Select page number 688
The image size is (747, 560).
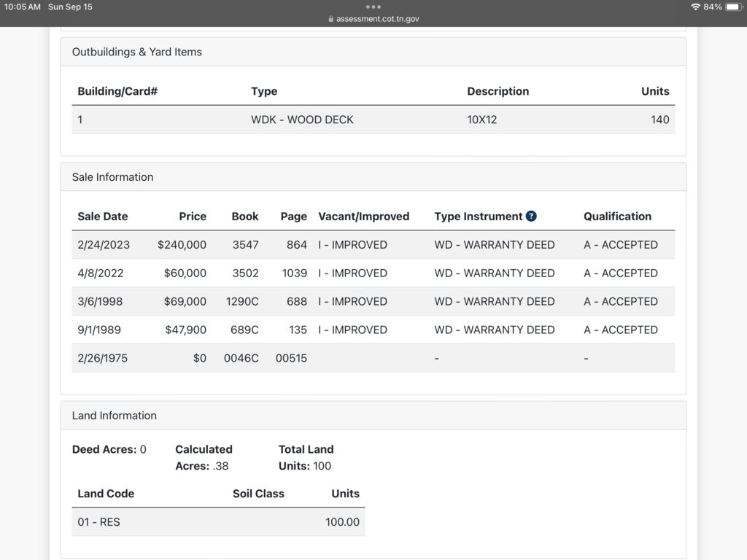[296, 301]
